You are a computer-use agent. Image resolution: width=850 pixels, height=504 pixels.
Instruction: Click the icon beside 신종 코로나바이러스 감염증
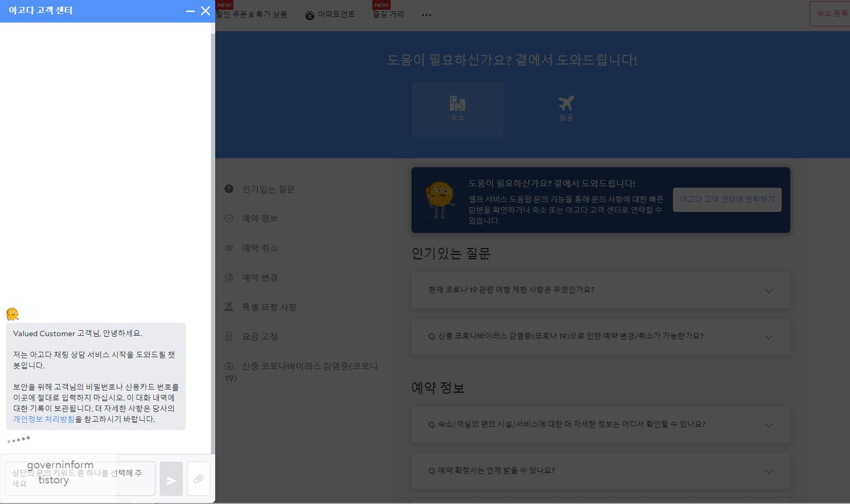pos(229,366)
